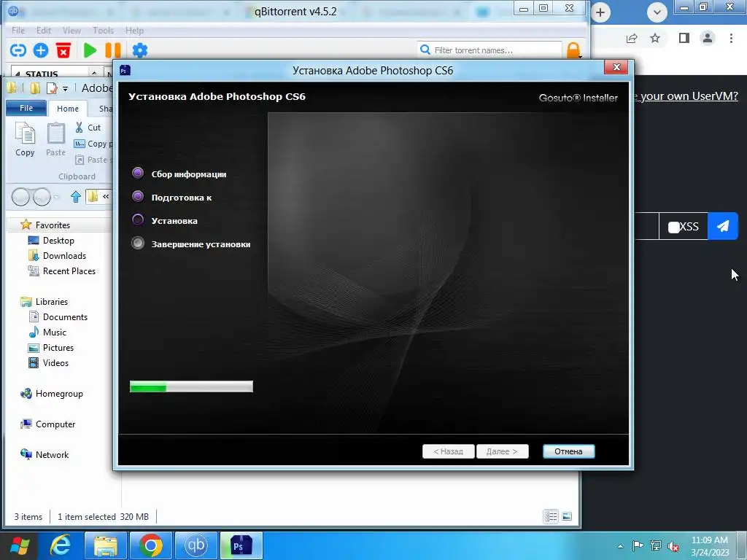Click the blue send paper-plane button in browser

[723, 226]
